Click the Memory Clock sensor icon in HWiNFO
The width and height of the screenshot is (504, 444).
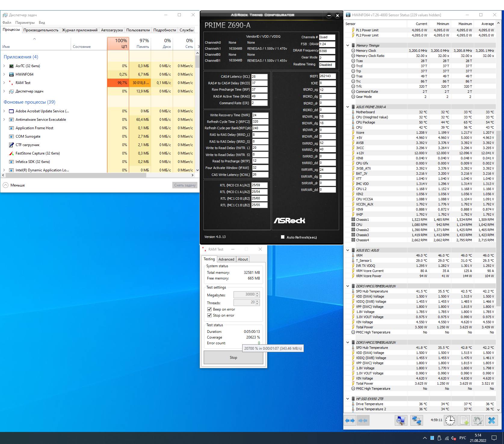coord(353,51)
